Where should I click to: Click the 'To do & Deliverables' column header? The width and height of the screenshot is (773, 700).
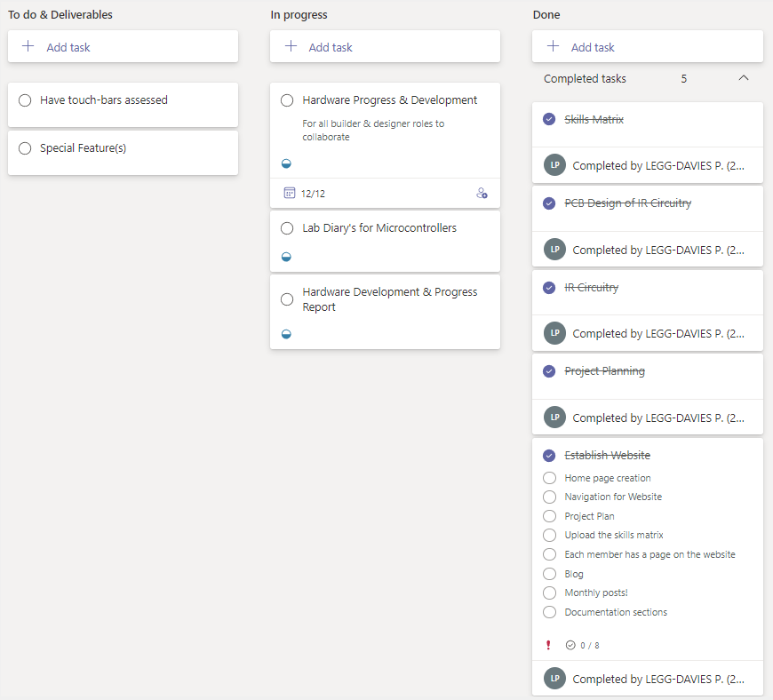coord(60,15)
